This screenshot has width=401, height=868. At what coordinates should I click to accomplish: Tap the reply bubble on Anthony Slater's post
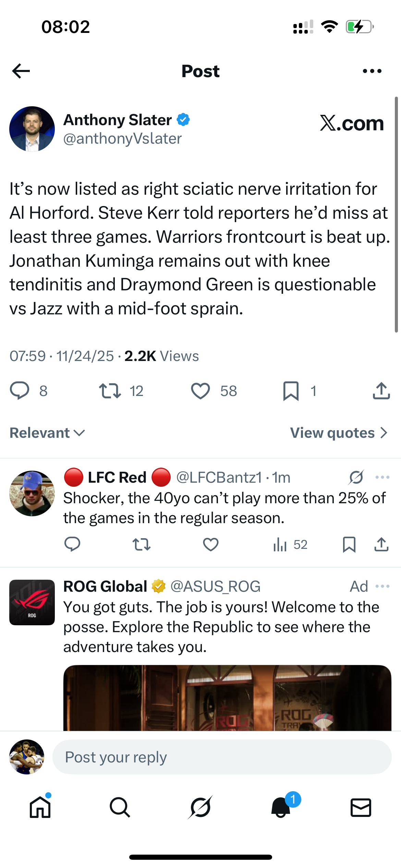(20, 390)
